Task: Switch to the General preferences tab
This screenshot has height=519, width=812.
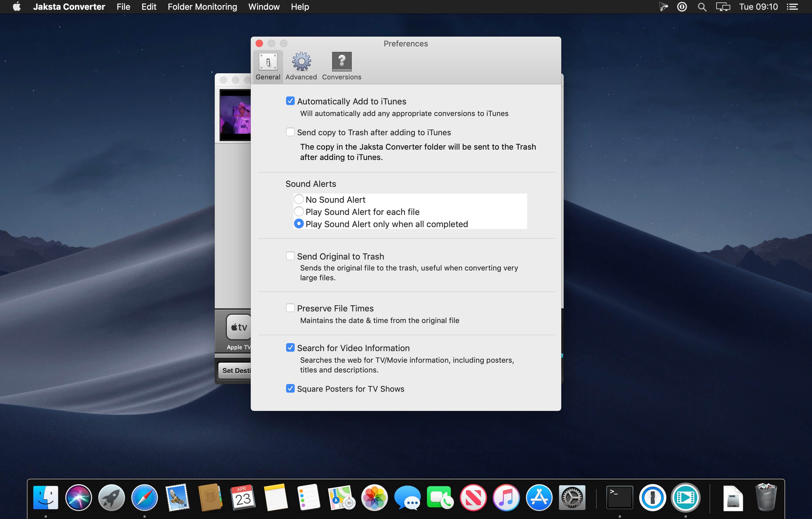Action: pos(268,67)
